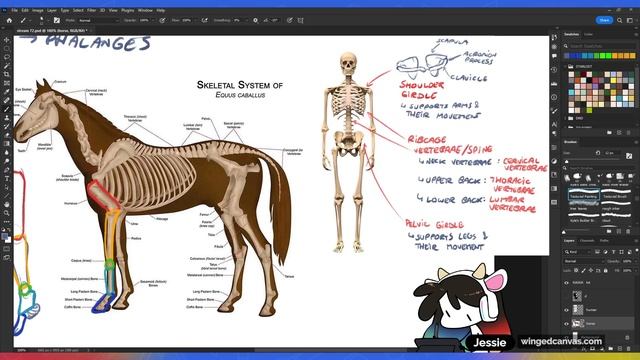Image resolution: width=640 pixels, height=360 pixels.
Task: Create new layer from Layers panel bottom
Action: tap(620, 349)
